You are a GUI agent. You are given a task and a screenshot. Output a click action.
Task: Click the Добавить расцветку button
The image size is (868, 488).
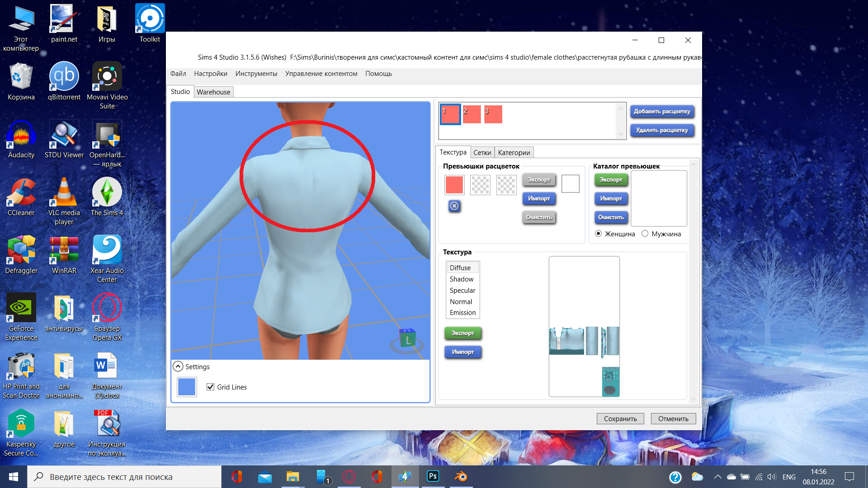[661, 111]
